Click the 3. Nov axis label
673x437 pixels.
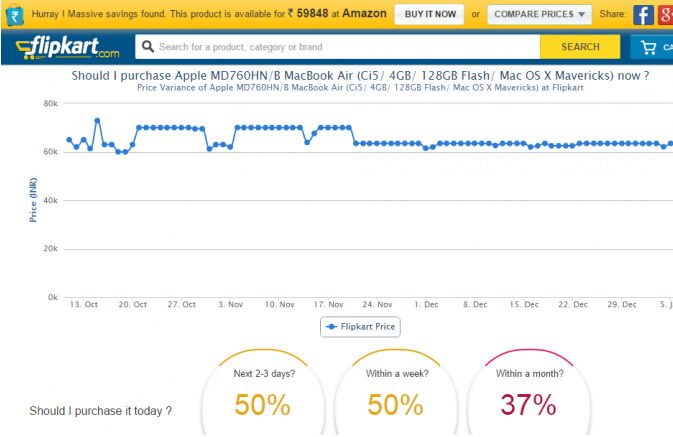coord(230,304)
